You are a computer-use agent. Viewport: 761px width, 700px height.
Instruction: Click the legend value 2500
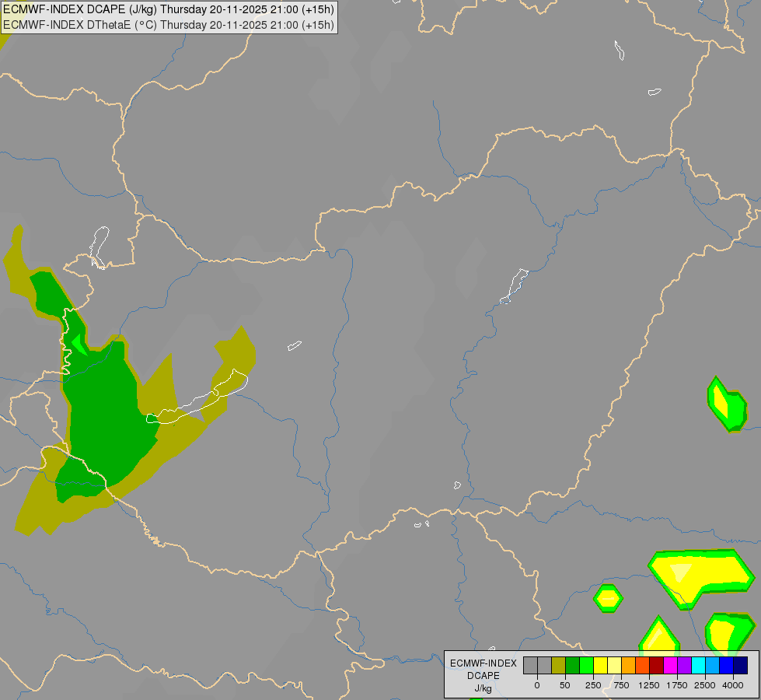pyautogui.click(x=705, y=685)
